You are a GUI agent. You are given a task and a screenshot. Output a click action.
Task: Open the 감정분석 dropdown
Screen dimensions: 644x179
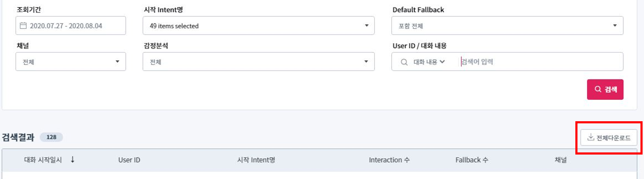click(x=258, y=62)
